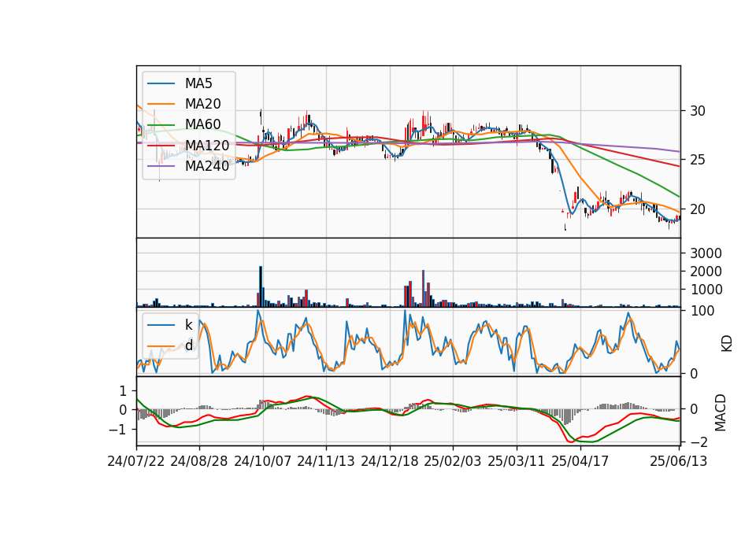Click the MACD left axis value −1
The width and height of the screenshot is (756, 543).
click(117, 430)
